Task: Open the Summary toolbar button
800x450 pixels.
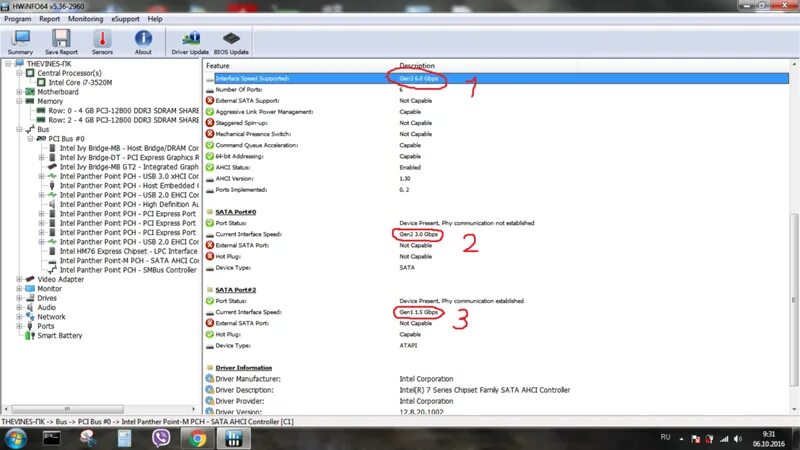Action: pos(20,42)
